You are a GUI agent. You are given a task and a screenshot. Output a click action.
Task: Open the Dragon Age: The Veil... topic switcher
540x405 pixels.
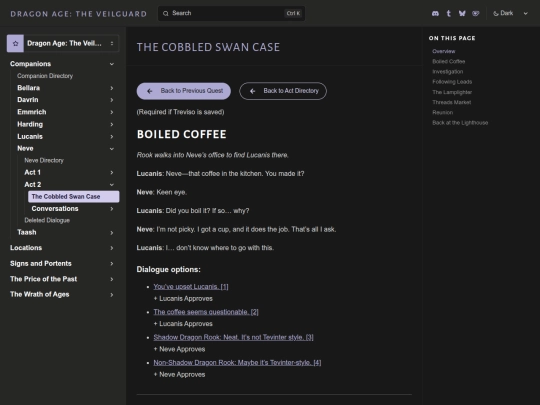coord(63,43)
